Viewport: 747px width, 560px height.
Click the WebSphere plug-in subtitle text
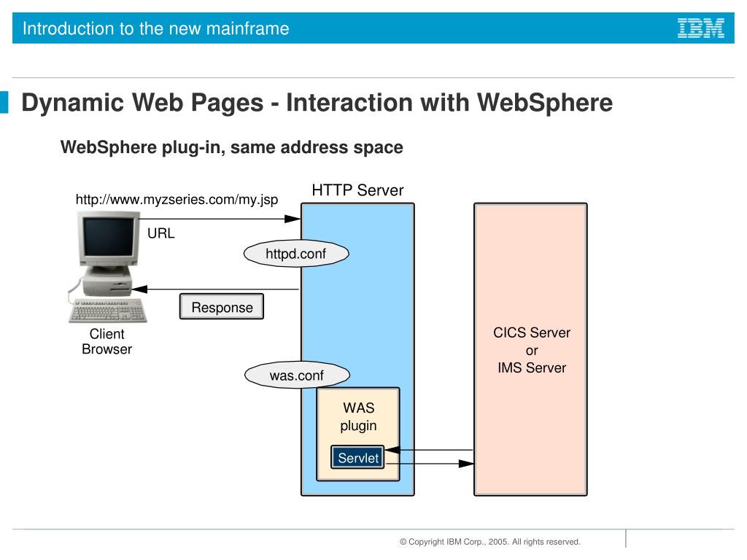click(x=231, y=147)
